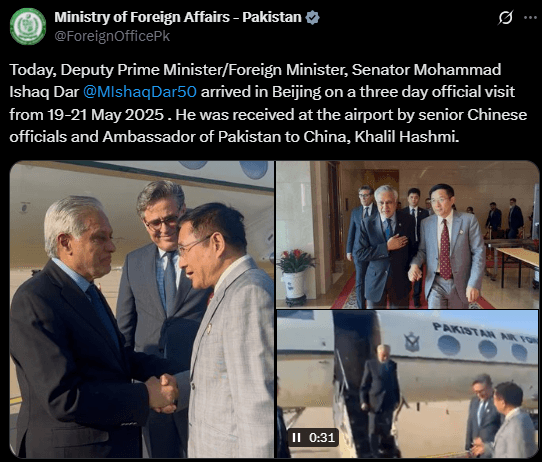
Task: Click the red dotted tie in corridor photo
Action: point(446,249)
